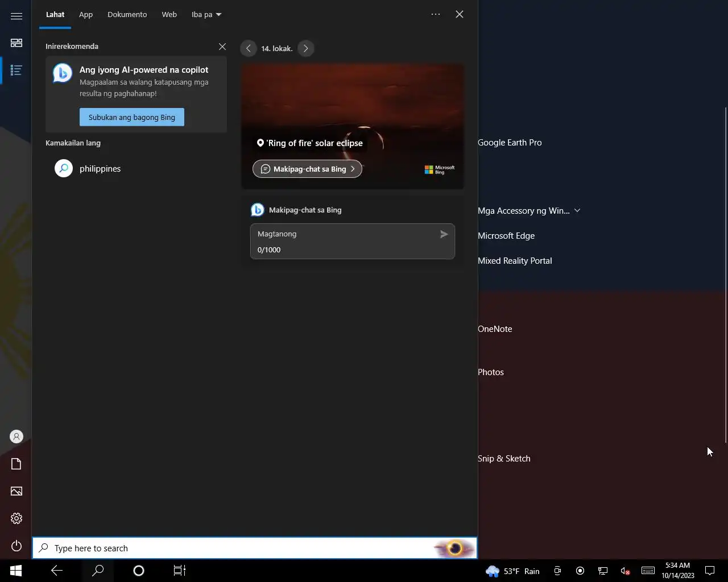Click the send arrow in Bing chat box
This screenshot has width=728, height=582.
[x=444, y=234]
